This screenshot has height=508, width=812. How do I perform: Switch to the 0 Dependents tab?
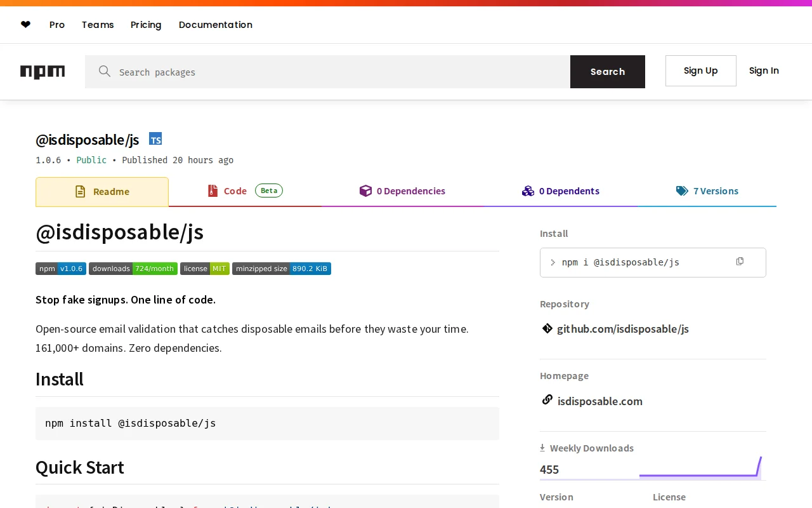561,191
